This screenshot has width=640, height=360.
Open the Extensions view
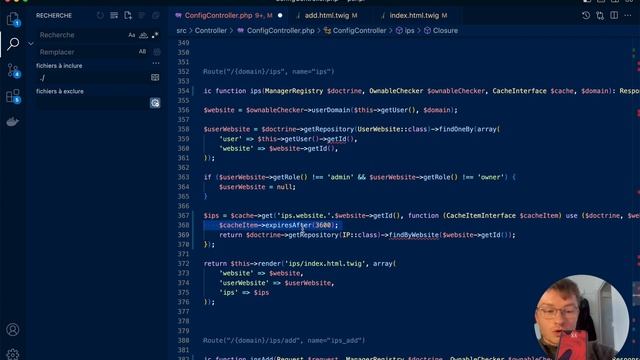[x=13, y=96]
